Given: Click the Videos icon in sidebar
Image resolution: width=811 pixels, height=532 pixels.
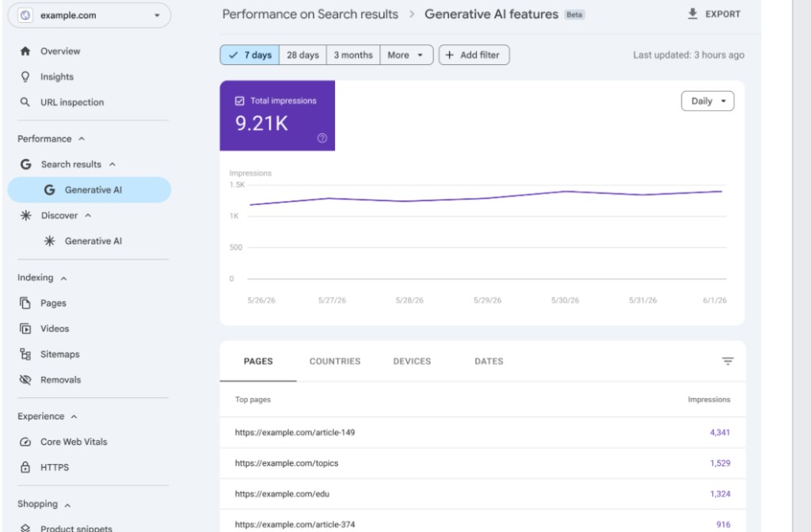Looking at the screenshot, I should click(x=25, y=329).
